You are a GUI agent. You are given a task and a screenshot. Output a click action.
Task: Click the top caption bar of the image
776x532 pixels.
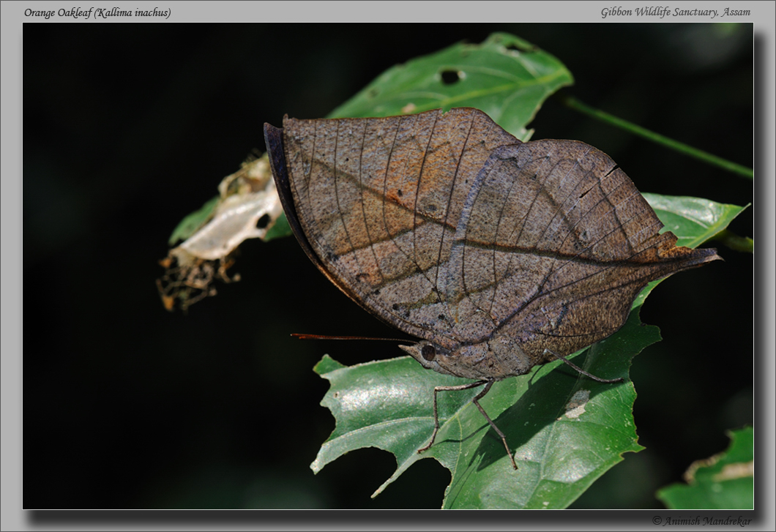pyautogui.click(x=388, y=12)
